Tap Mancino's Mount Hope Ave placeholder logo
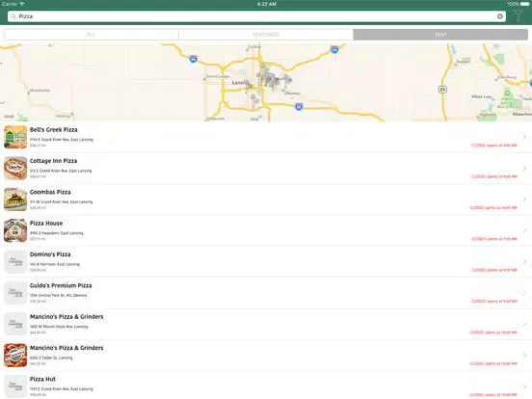Screen dimensions: 532x399 [15, 325]
